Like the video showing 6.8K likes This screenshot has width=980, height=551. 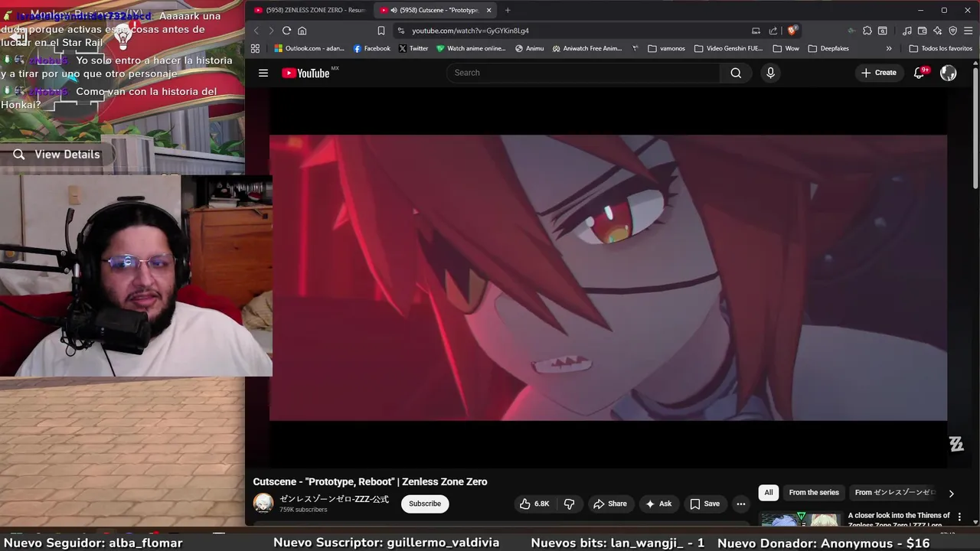click(534, 504)
